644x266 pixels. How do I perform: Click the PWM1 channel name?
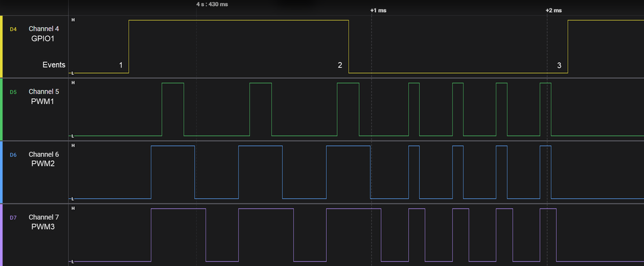tap(44, 101)
